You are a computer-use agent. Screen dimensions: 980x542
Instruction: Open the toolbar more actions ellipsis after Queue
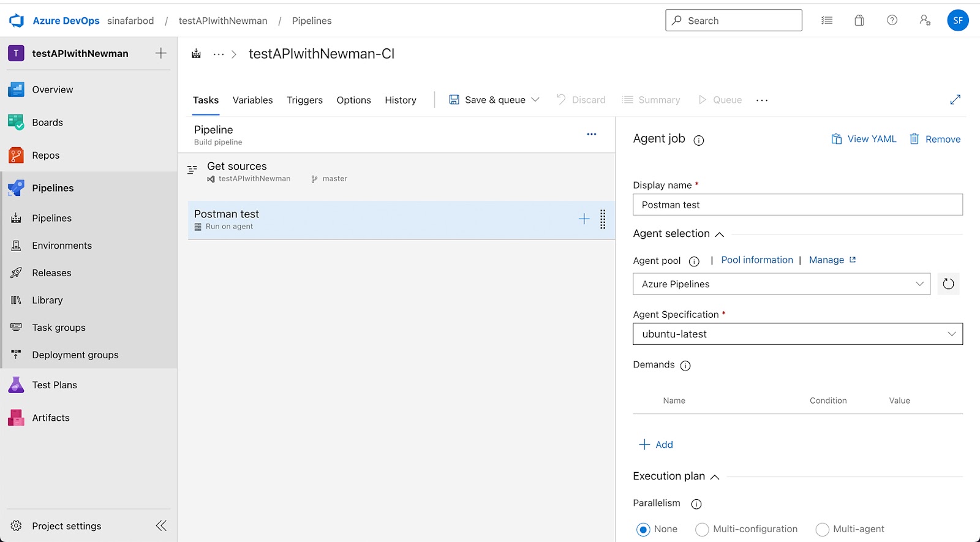pyautogui.click(x=762, y=100)
